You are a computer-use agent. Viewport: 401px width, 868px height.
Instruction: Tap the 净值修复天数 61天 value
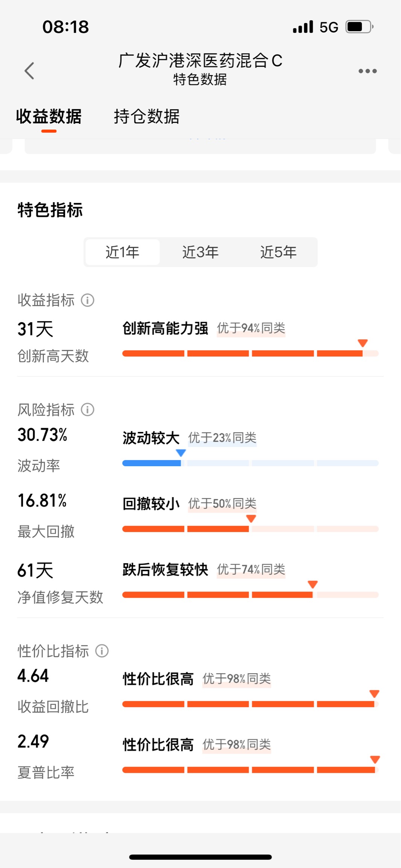[x=35, y=570]
